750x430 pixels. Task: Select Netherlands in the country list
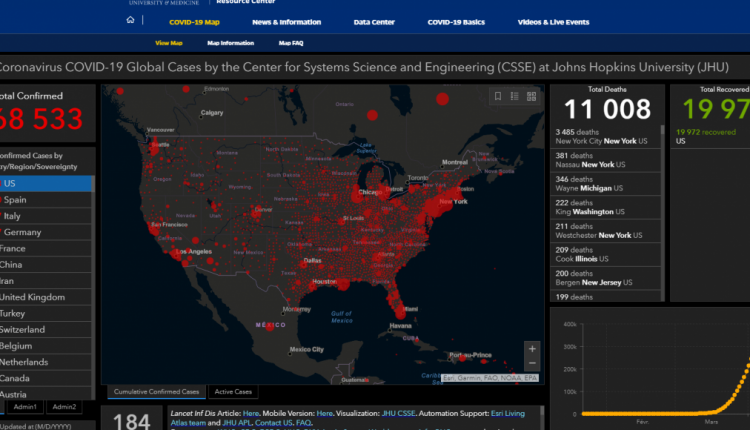[x=45, y=363]
